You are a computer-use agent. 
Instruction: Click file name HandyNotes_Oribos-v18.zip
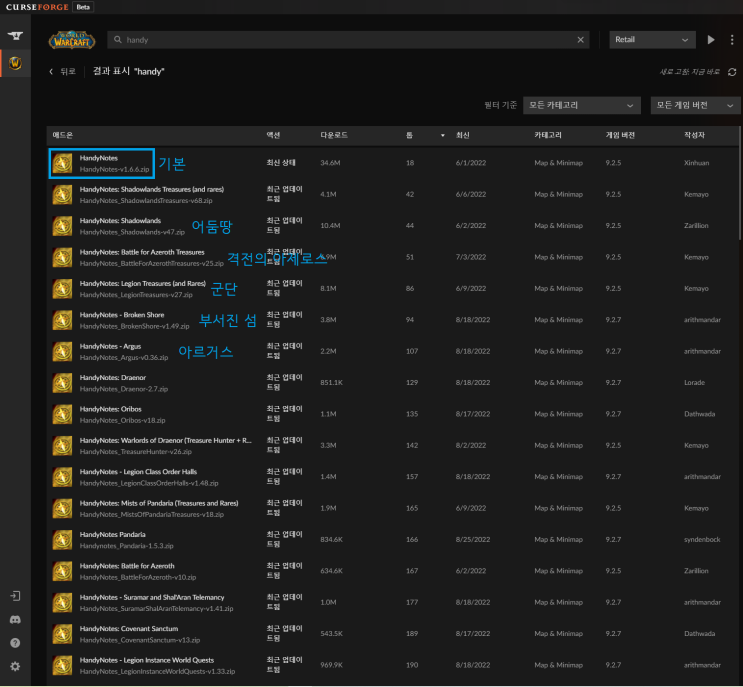[122, 421]
